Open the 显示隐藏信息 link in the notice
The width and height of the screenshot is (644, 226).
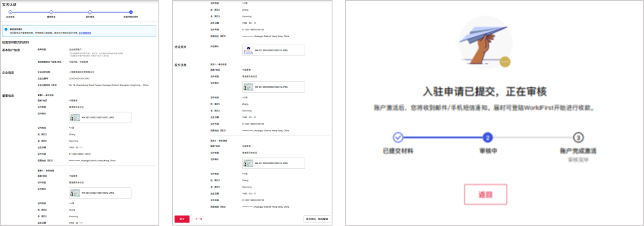85,33
